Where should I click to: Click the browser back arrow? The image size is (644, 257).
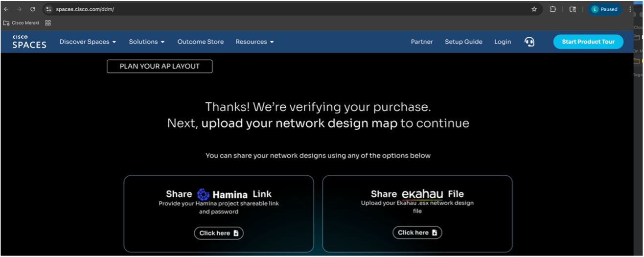click(x=6, y=9)
